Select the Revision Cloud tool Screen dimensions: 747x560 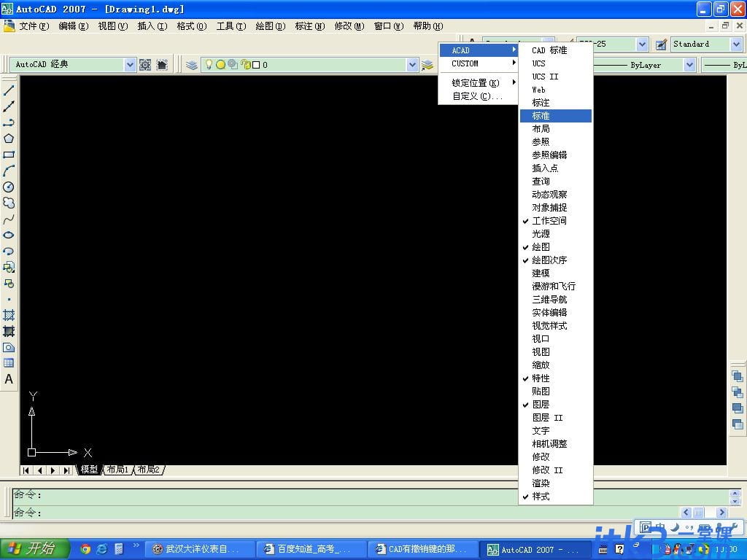[9, 203]
